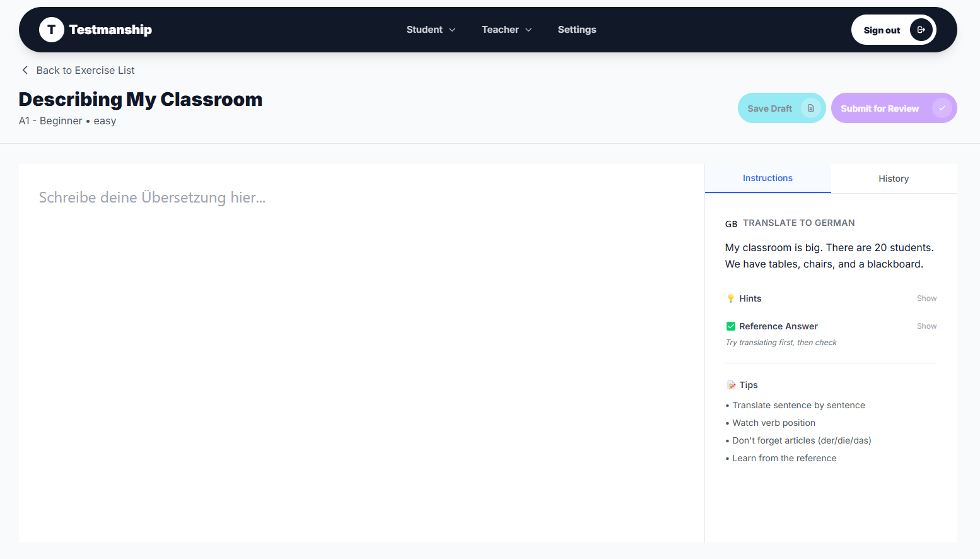Image resolution: width=980 pixels, height=559 pixels.
Task: Click the sign out arrow icon
Action: (921, 30)
